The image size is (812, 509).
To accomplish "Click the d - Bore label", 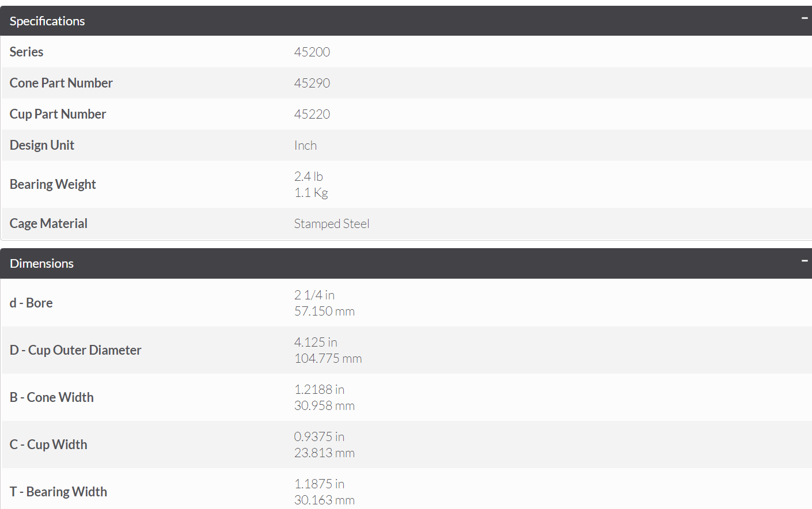I will (x=31, y=303).
